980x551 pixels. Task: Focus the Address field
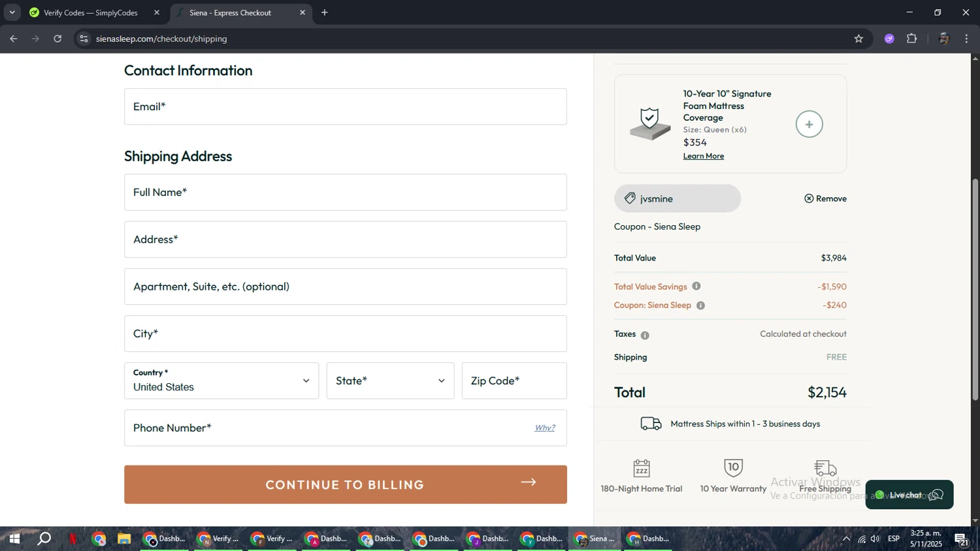(346, 239)
